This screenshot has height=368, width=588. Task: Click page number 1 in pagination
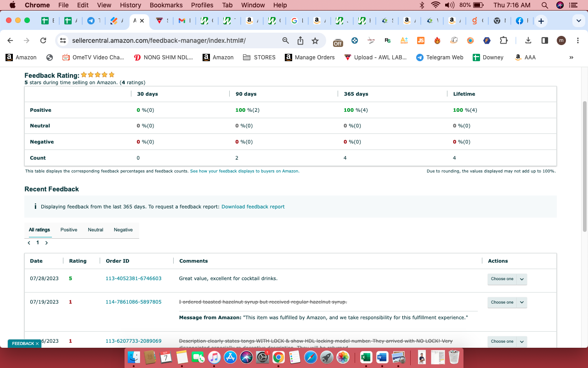pos(38,242)
